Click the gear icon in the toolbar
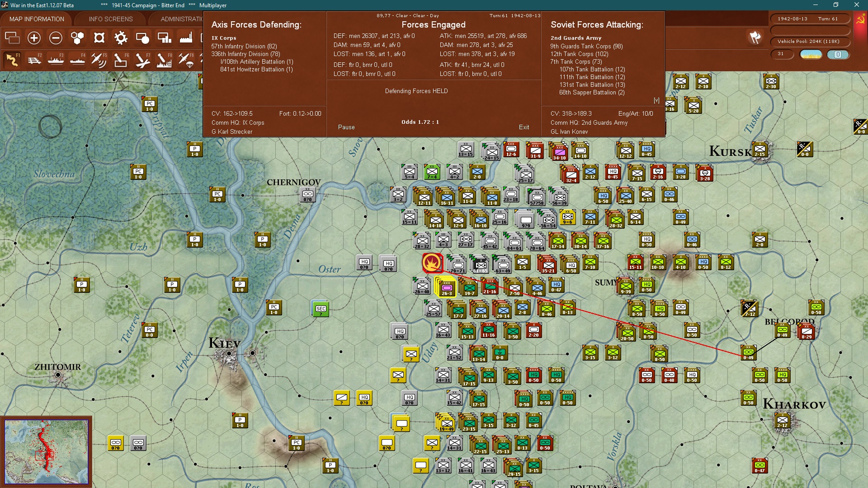The image size is (868, 488). pos(121,38)
